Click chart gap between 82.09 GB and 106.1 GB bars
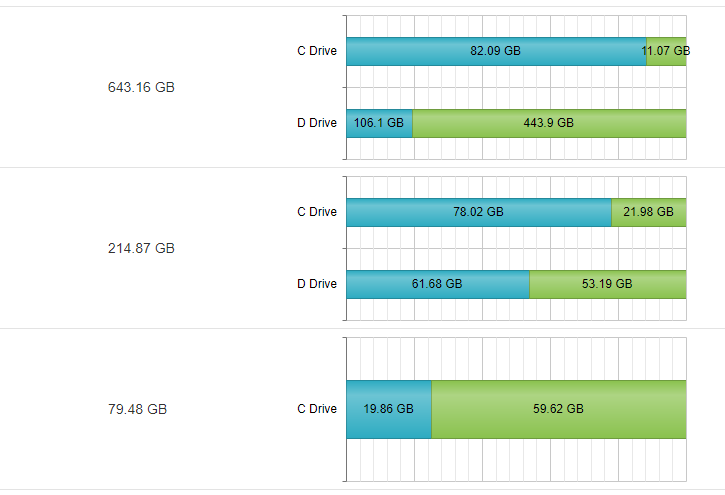725x495 pixels. 515,87
